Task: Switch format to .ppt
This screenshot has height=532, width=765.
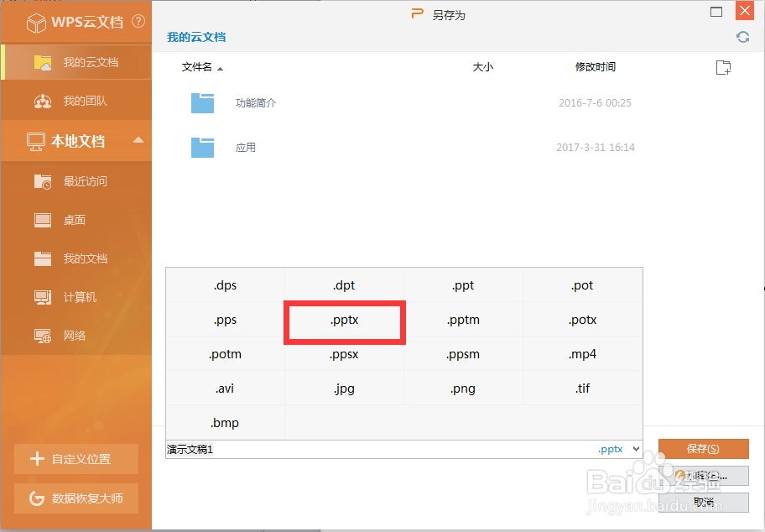Action: click(x=463, y=284)
